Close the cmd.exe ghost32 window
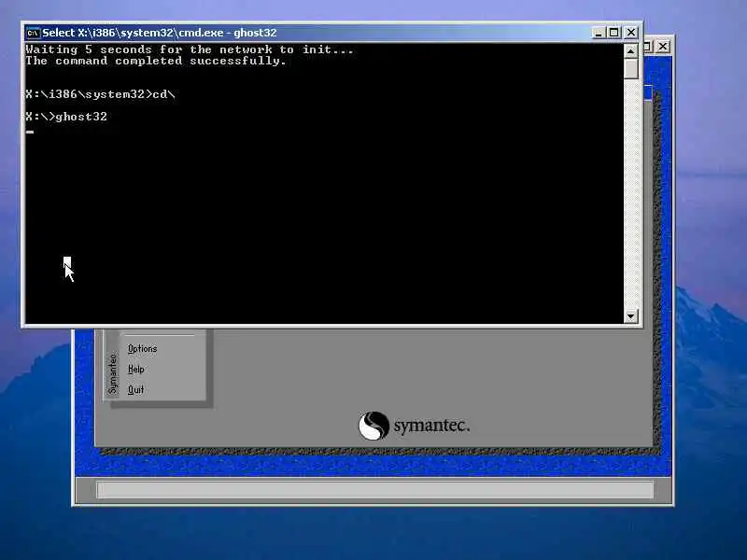 (x=631, y=33)
